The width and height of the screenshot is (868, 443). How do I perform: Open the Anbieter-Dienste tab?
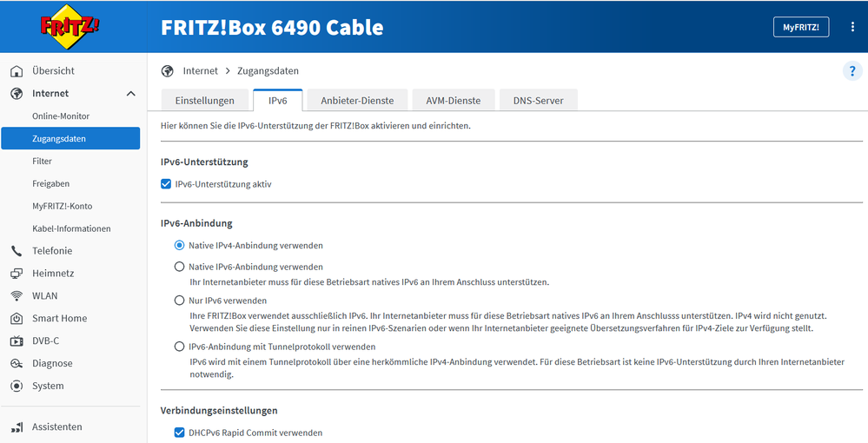(357, 101)
